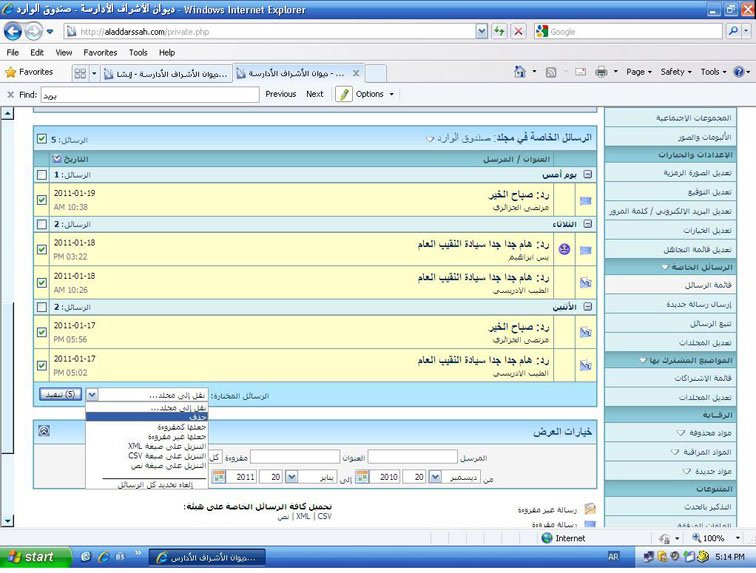
Task: Uncheck the 2011-01-18 10:26 AM message checkbox
Action: pos(42,283)
